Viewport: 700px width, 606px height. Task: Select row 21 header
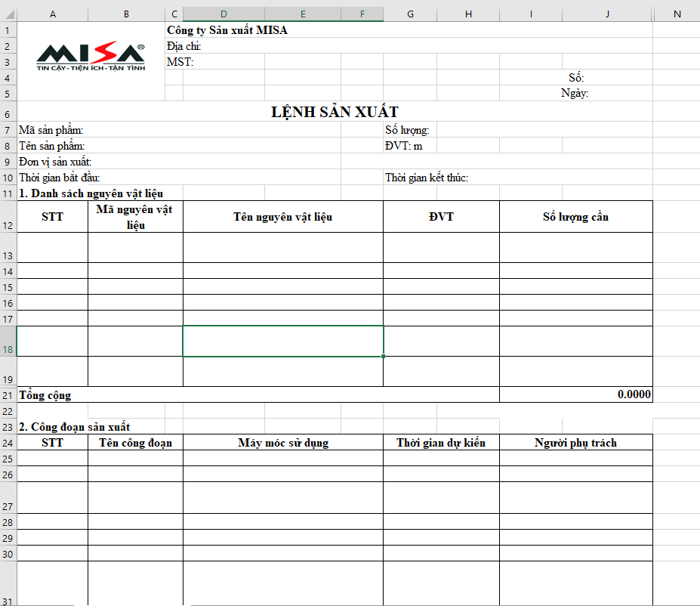pos(8,394)
